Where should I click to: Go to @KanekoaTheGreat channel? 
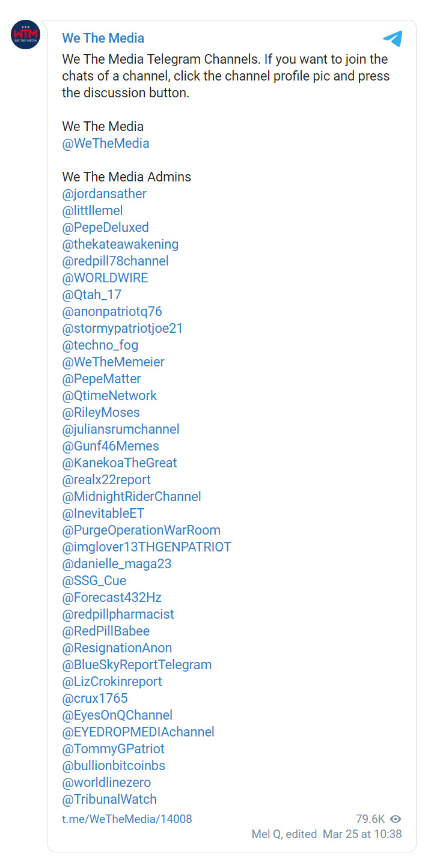[119, 463]
